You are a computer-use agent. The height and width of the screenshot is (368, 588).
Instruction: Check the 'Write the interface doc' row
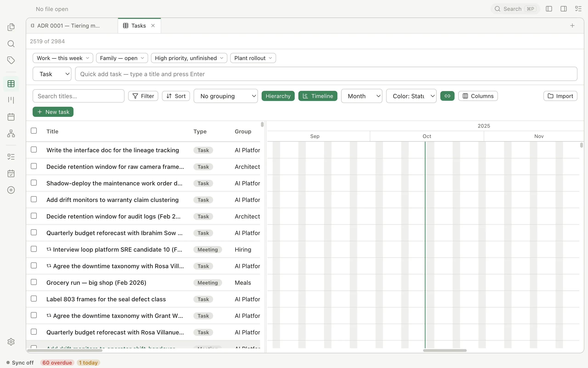(x=34, y=149)
